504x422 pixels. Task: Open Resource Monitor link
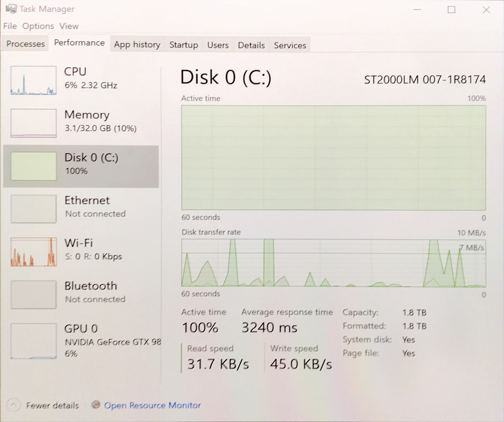[152, 405]
